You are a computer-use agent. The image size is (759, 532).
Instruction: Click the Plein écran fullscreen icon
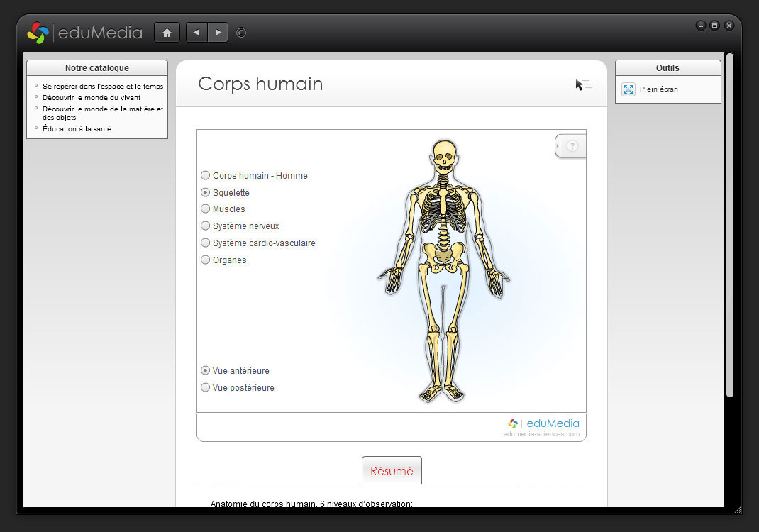(628, 89)
